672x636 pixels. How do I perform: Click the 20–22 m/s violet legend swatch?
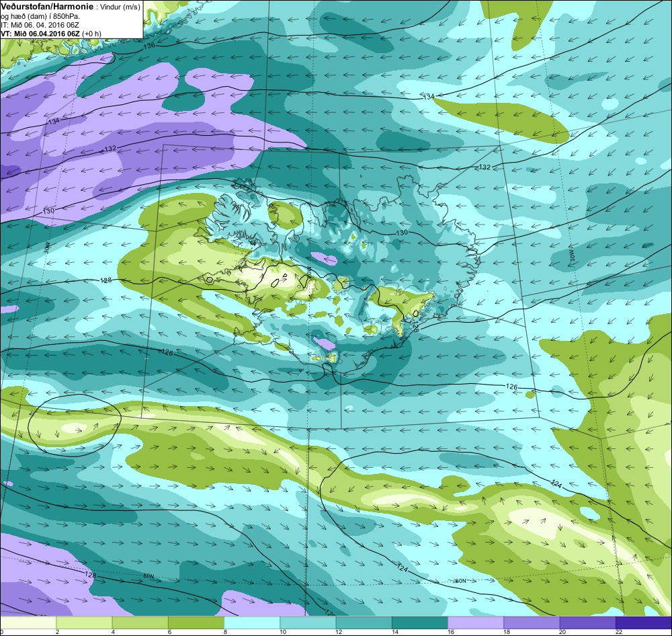[587, 622]
